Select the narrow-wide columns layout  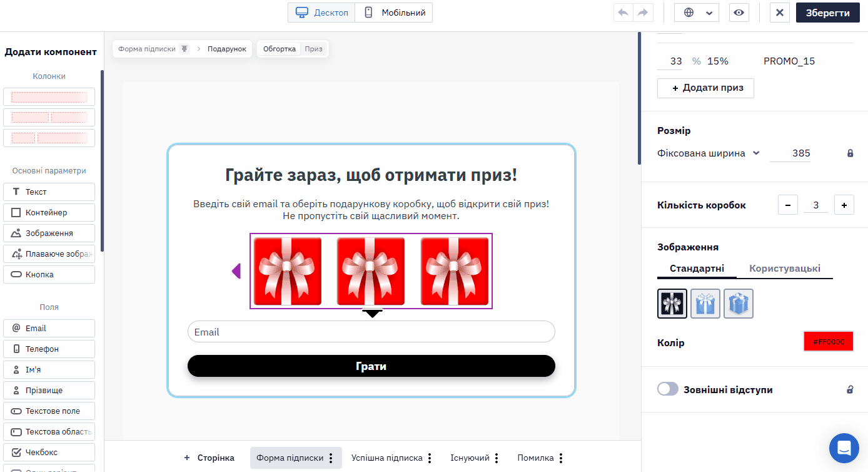point(49,138)
